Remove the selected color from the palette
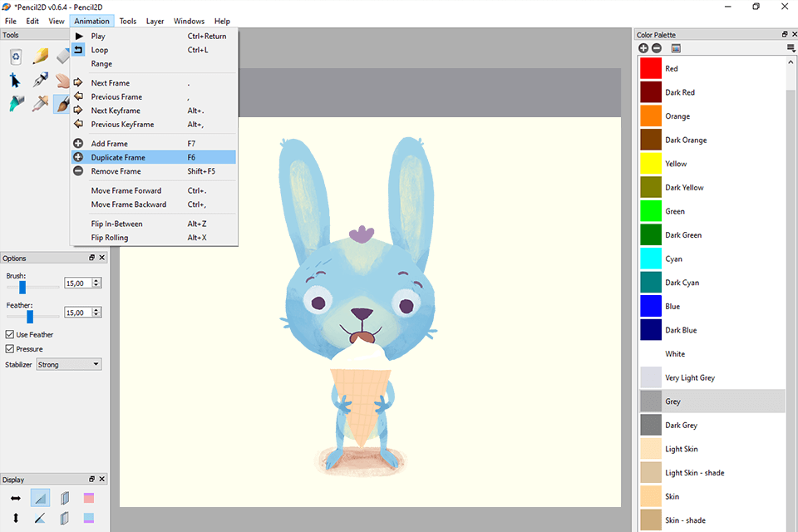Screen dimensions: 798x532 click(x=657, y=48)
